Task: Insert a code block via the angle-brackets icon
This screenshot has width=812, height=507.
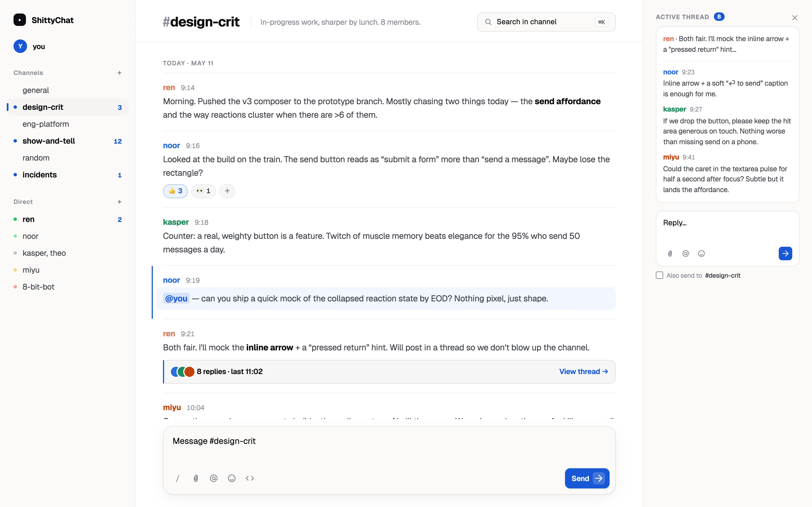Action: 250,478
